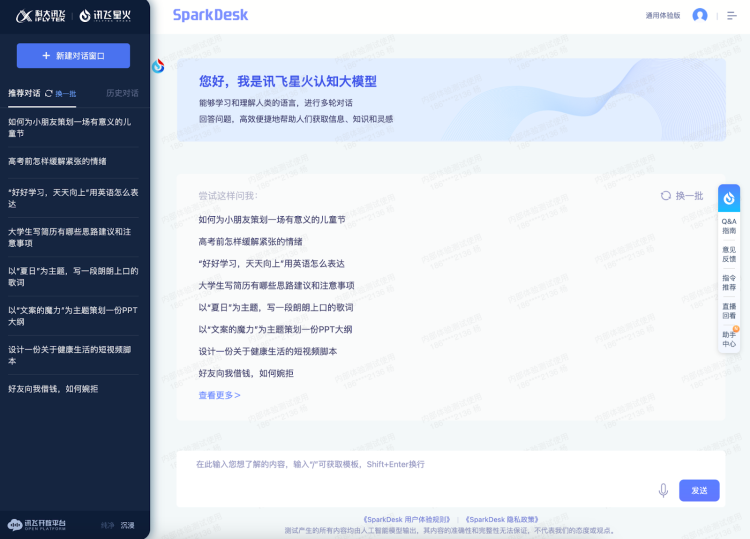The width and height of the screenshot is (750, 539).
Task: Select sidebar item 文案的魔力 PPT大纲
Action: pos(73,316)
